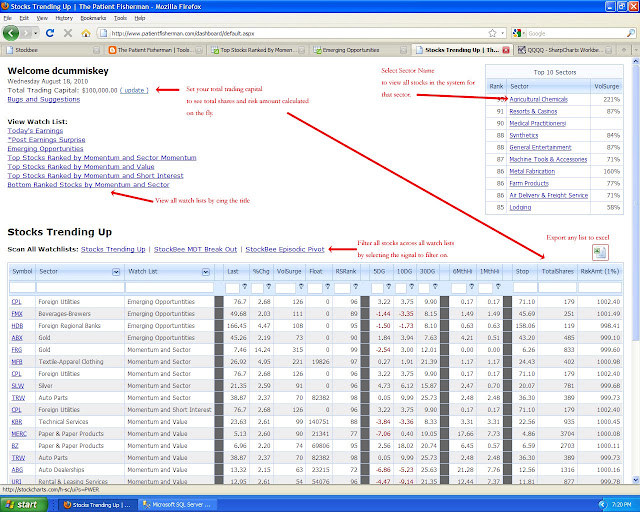The height and width of the screenshot is (512, 640).
Task: Select Resorts & Casinos sector link
Action: point(533,111)
